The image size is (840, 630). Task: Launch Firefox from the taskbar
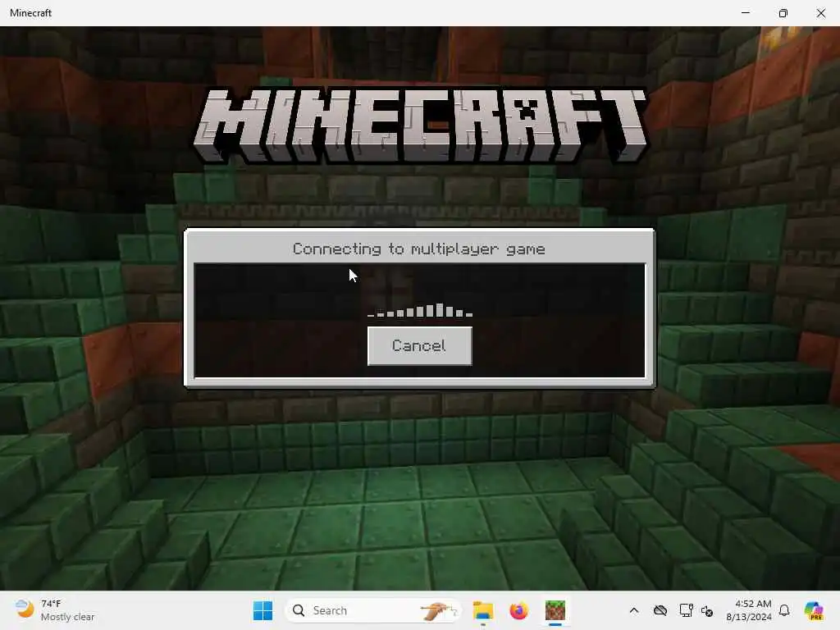click(x=518, y=610)
